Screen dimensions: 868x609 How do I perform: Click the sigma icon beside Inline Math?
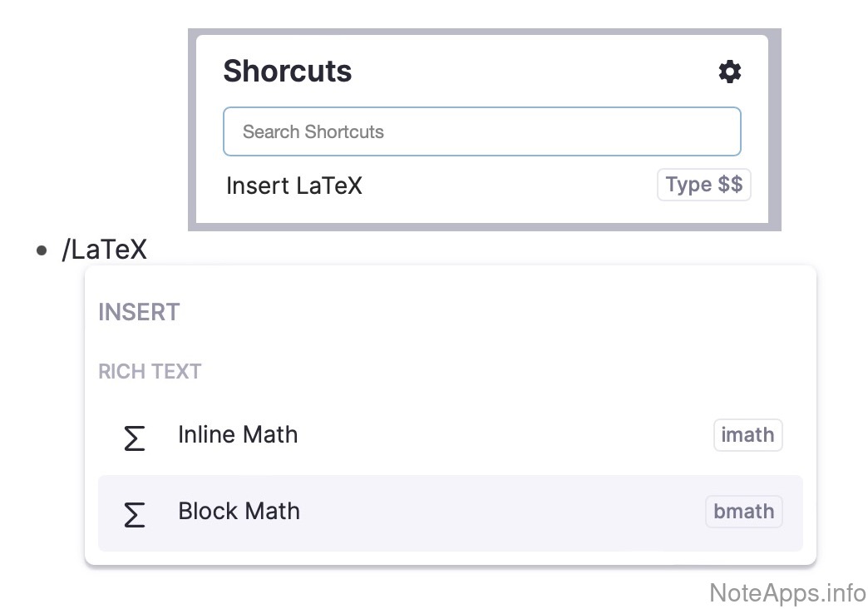coord(134,437)
